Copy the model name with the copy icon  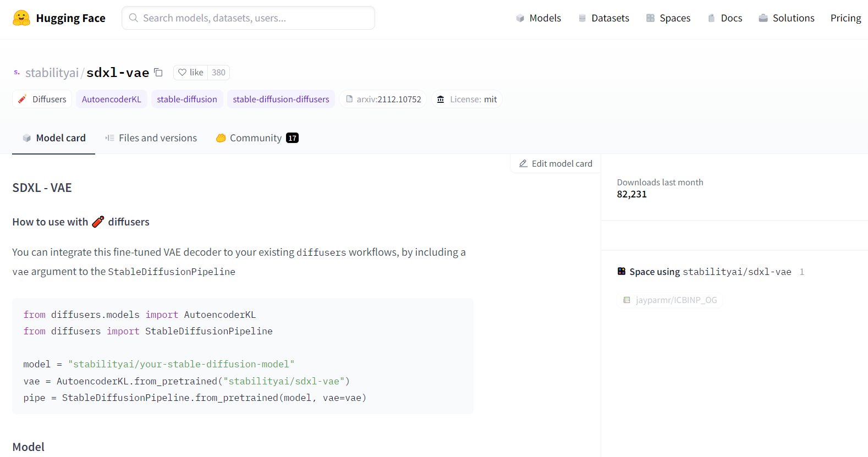pyautogui.click(x=158, y=73)
